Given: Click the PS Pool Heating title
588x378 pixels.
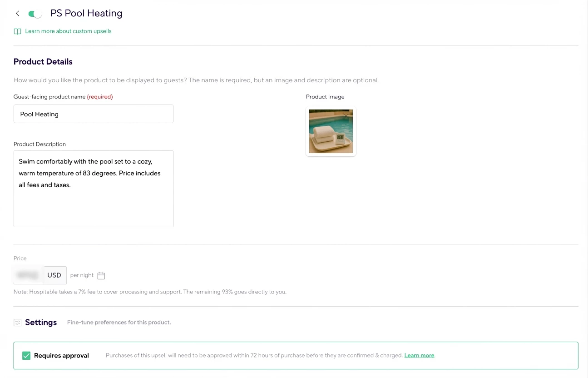Looking at the screenshot, I should (x=86, y=14).
